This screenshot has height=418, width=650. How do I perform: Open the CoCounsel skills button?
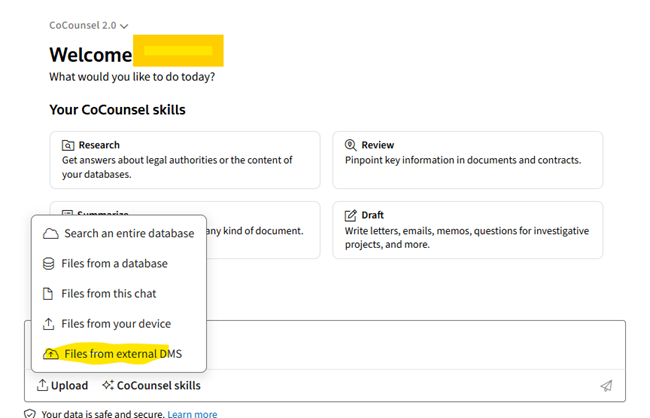pos(151,385)
